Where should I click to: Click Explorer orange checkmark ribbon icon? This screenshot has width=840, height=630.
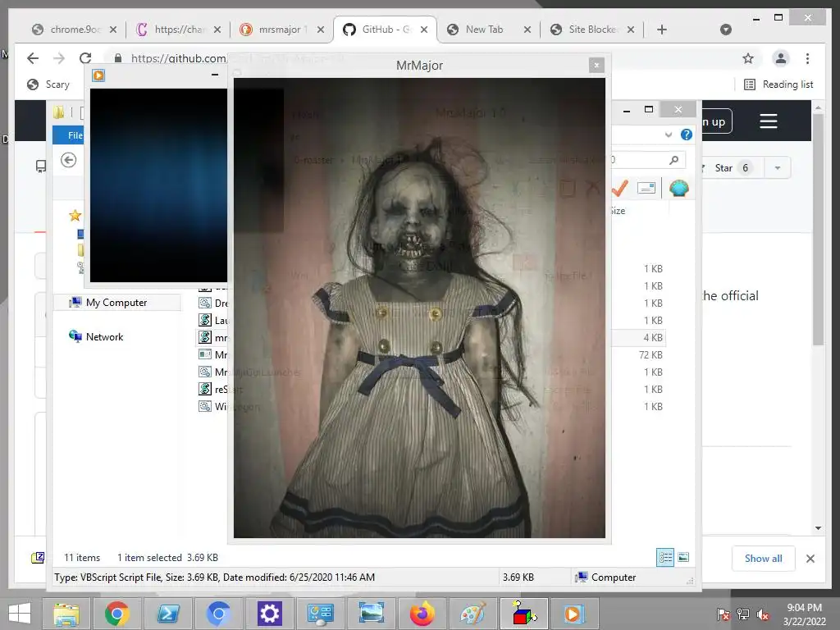point(619,188)
